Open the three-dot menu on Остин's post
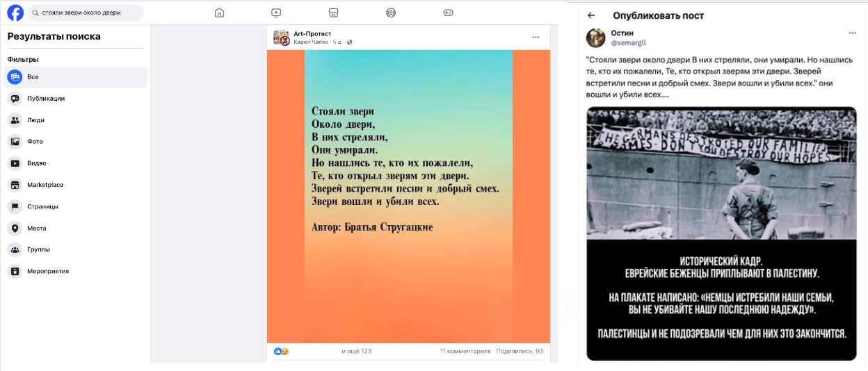Viewport: 868px width, 371px height. pyautogui.click(x=853, y=33)
